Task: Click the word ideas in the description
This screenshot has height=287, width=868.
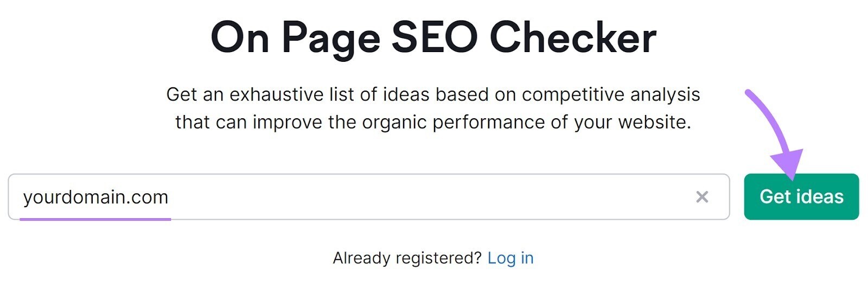Action: (406, 95)
